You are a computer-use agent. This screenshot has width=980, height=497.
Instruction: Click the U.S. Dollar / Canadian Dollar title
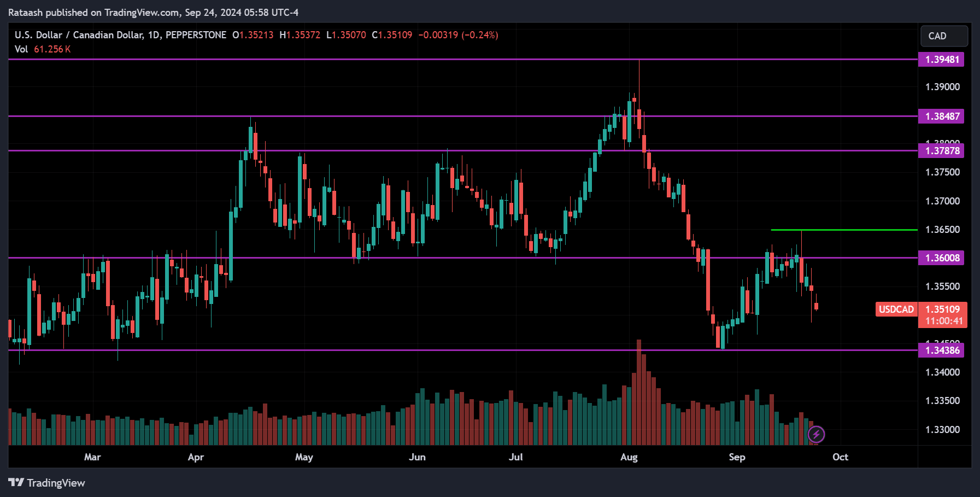79,35
